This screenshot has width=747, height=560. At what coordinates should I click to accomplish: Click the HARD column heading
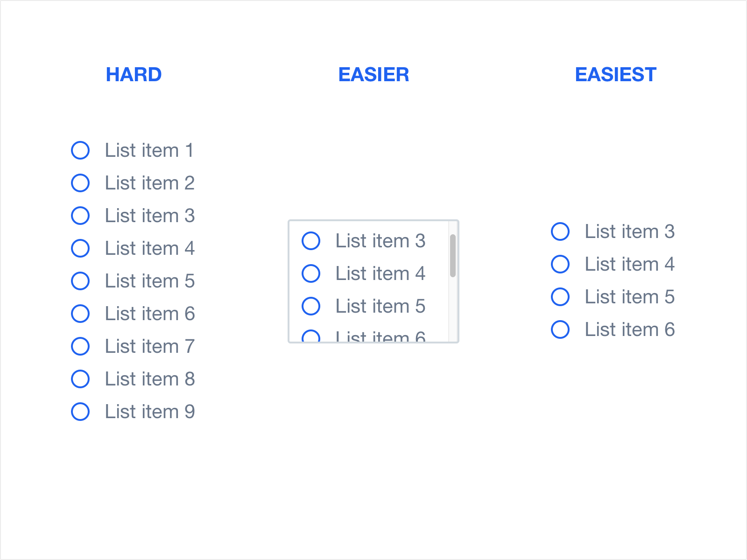point(134,75)
